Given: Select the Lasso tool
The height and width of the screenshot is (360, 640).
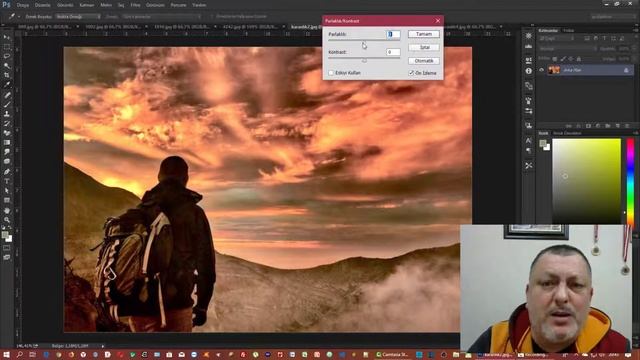Looking at the screenshot, I should [7, 56].
